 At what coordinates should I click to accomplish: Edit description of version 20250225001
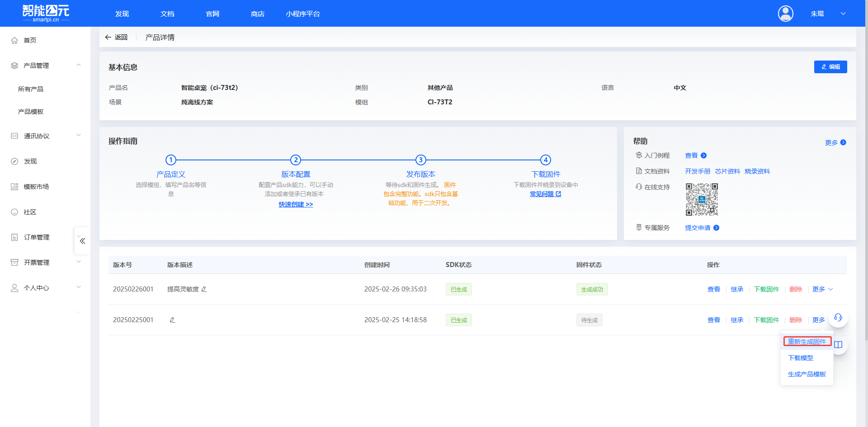(172, 320)
